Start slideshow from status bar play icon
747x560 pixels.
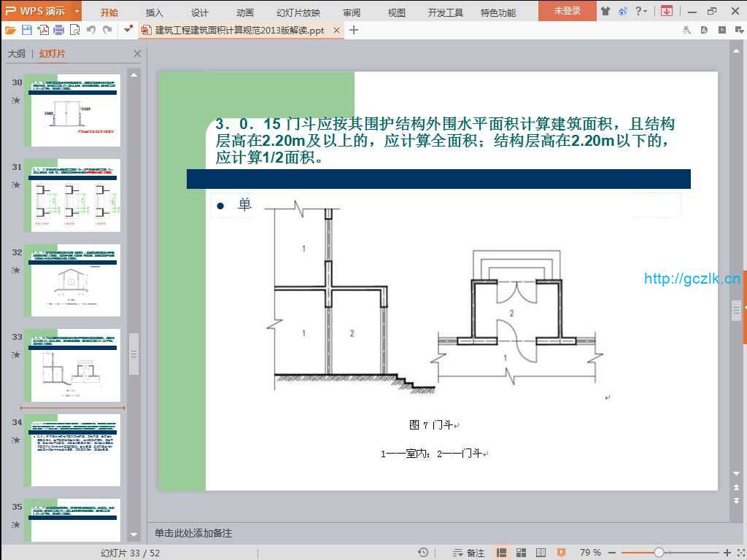(561, 553)
